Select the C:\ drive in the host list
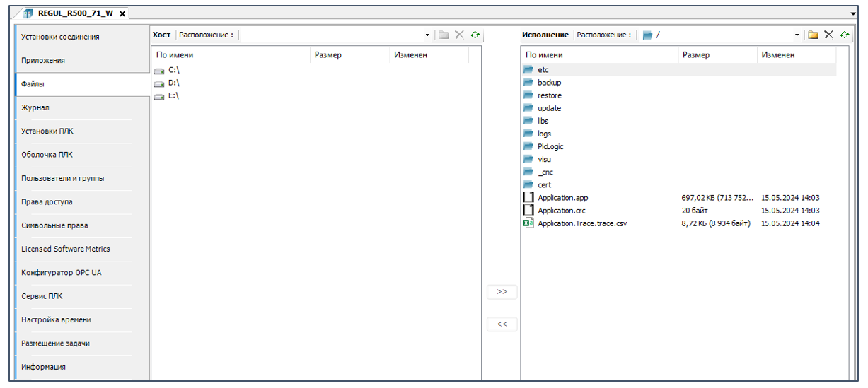The image size is (868, 388). click(x=173, y=70)
